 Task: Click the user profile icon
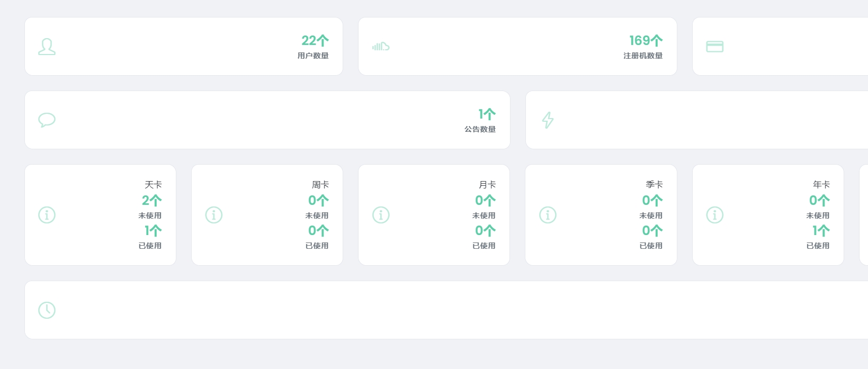click(x=47, y=47)
